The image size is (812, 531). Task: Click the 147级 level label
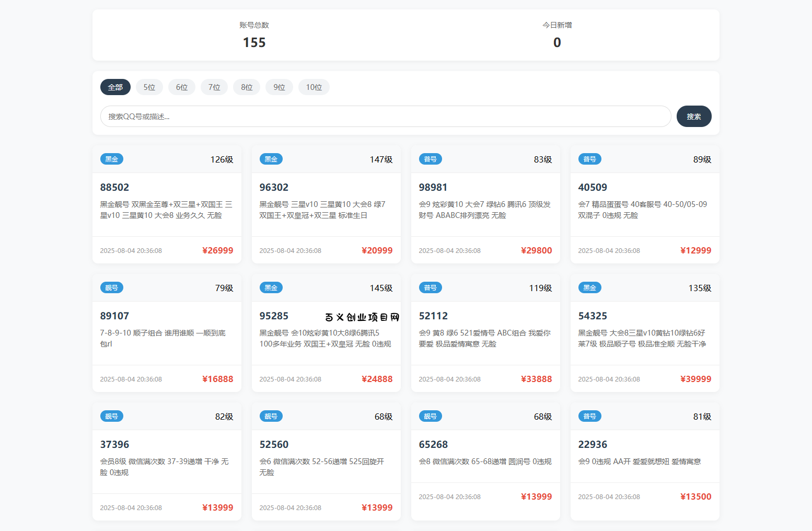[x=381, y=159]
